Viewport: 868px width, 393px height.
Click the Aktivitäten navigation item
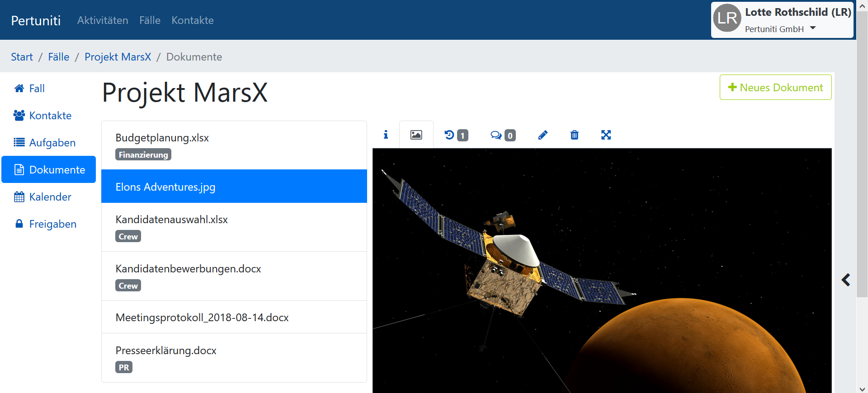[103, 20]
